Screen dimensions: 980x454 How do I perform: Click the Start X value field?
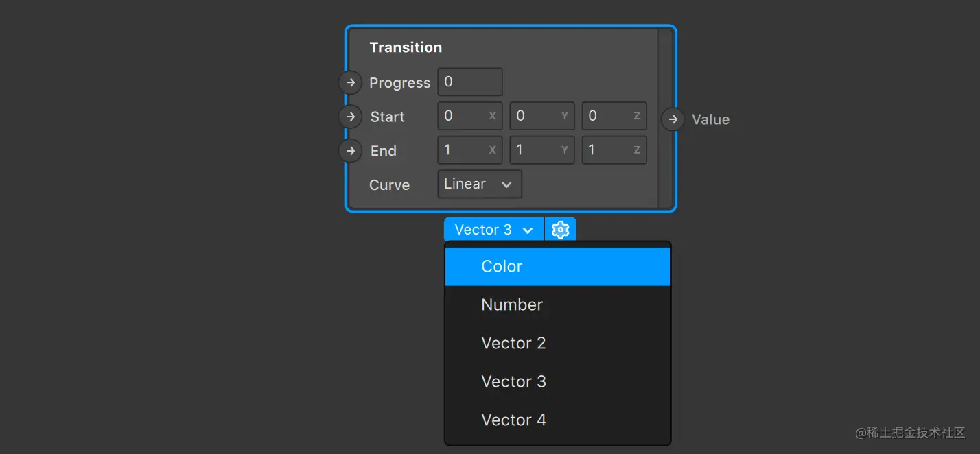pyautogui.click(x=470, y=116)
